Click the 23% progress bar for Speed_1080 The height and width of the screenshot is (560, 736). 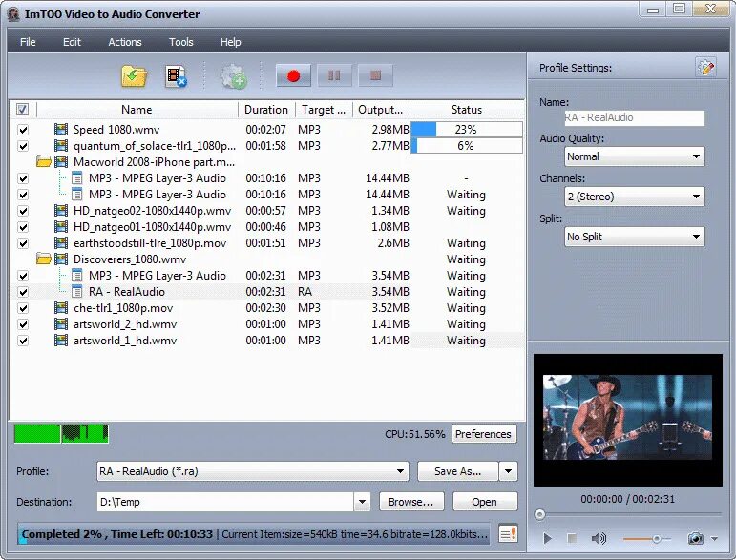click(x=467, y=130)
